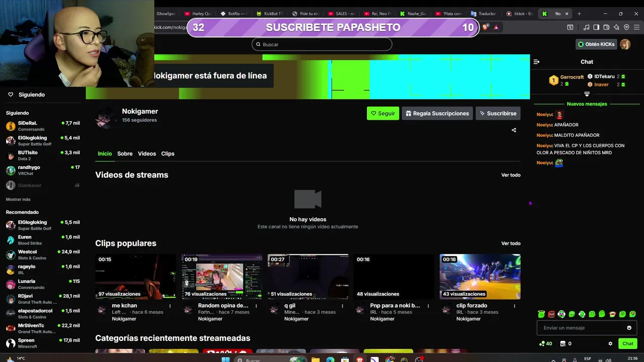Viewport: 644px width, 362px height.
Task: Click Ver todo for Videos de streams
Action: (x=511, y=175)
